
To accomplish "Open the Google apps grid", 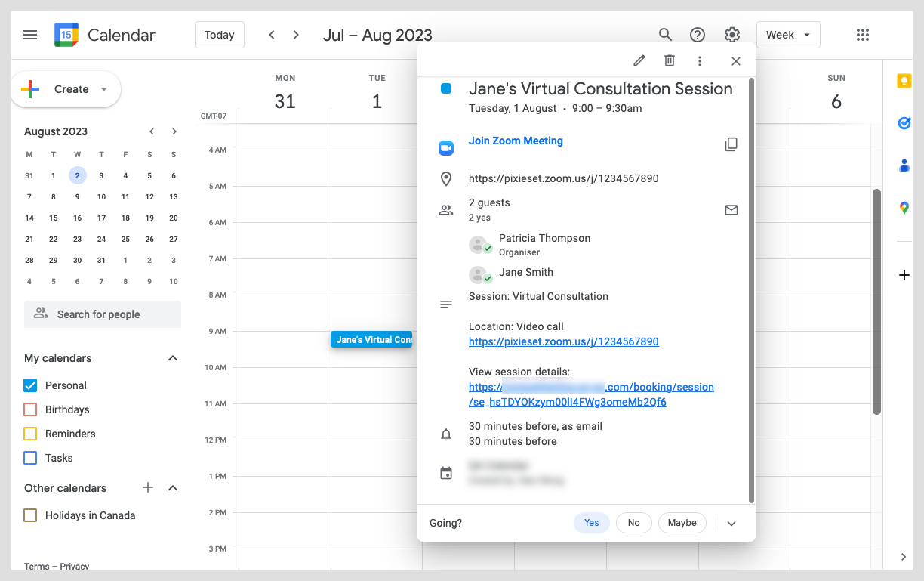I will 863,35.
